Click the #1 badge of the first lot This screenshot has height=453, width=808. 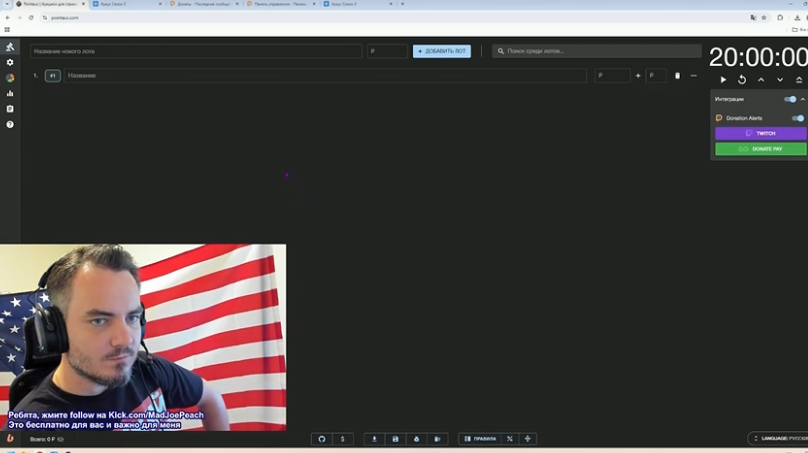click(x=53, y=76)
